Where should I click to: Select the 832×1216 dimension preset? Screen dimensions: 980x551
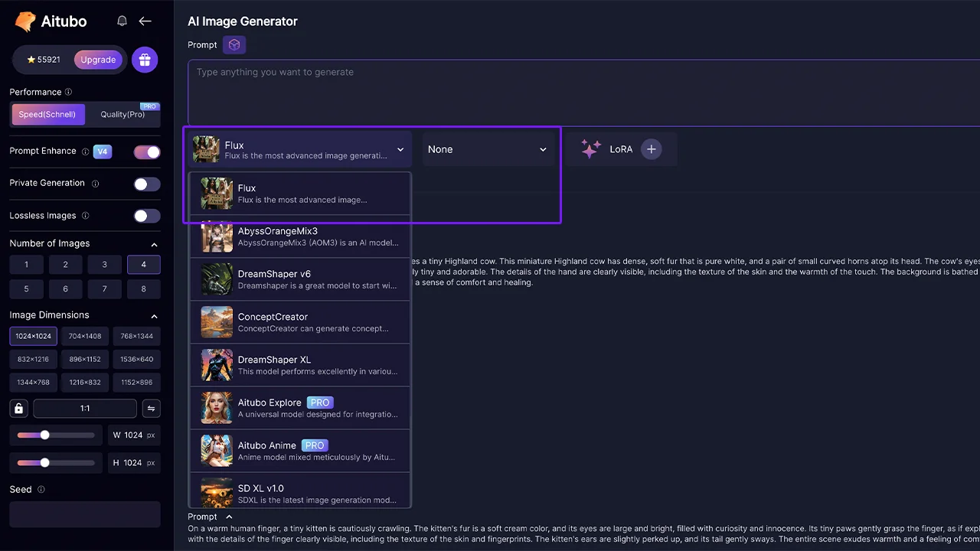[x=33, y=359]
